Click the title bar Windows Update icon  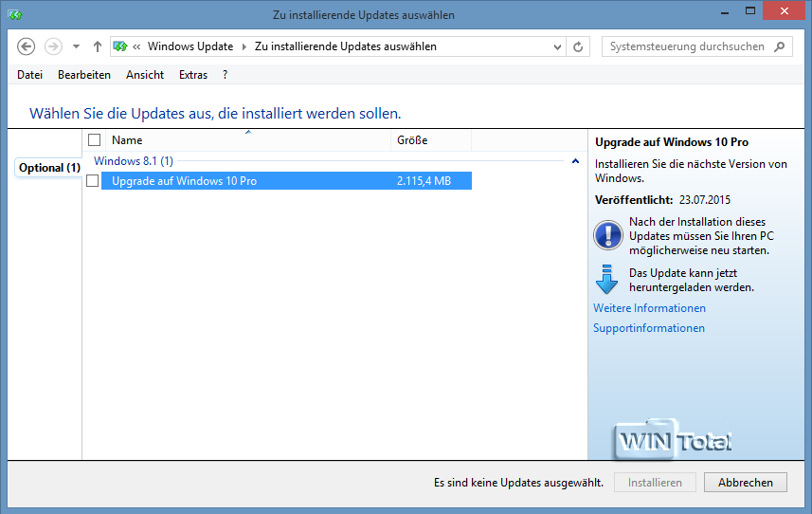click(x=15, y=15)
